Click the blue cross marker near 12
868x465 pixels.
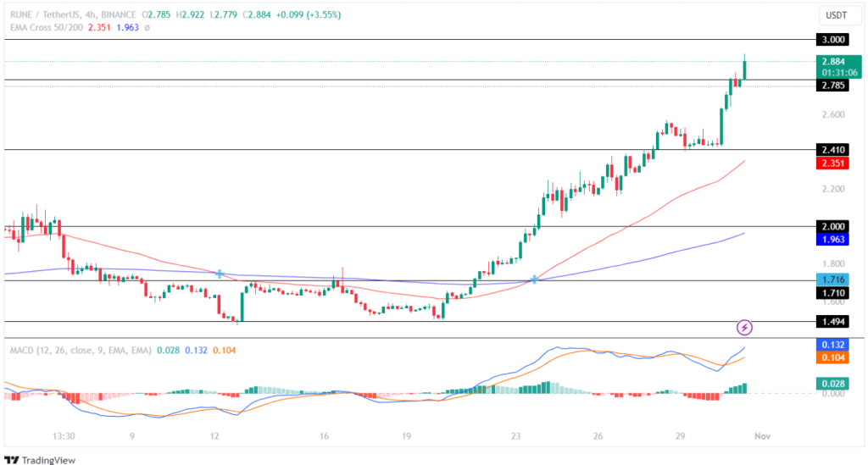[x=220, y=274]
